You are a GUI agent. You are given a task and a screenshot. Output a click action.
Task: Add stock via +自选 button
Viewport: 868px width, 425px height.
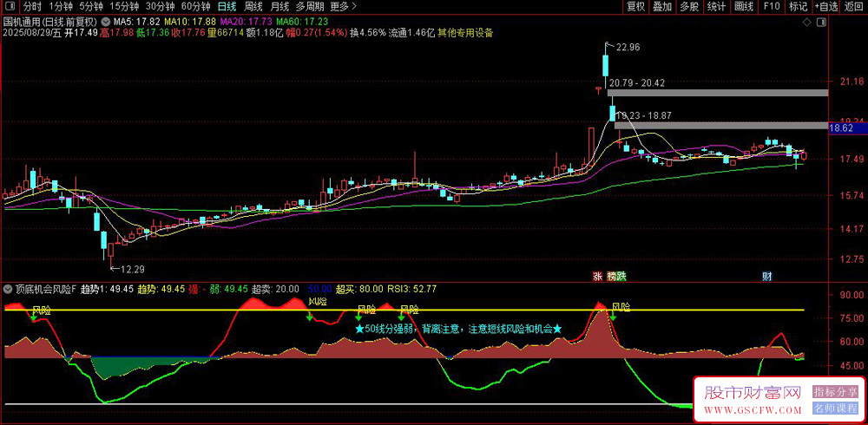pos(826,7)
